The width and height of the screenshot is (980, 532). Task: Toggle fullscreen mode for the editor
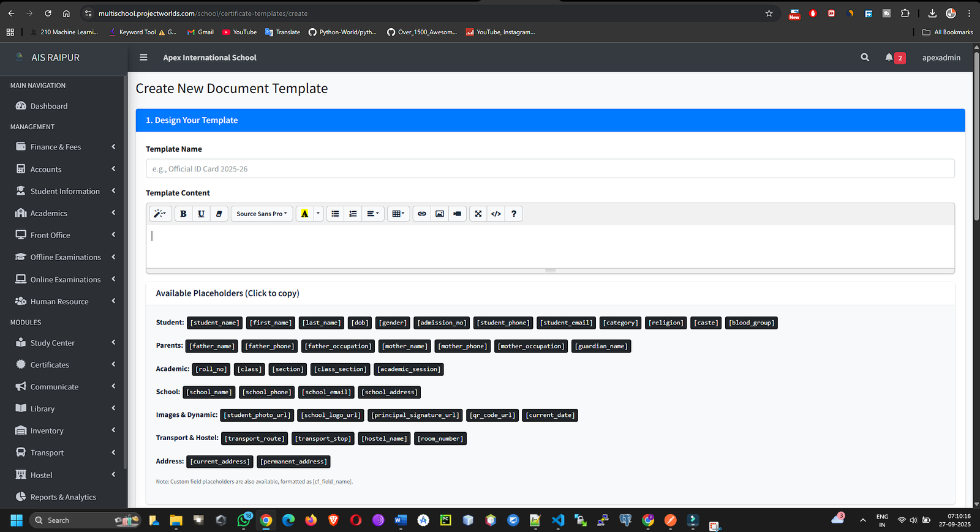478,214
